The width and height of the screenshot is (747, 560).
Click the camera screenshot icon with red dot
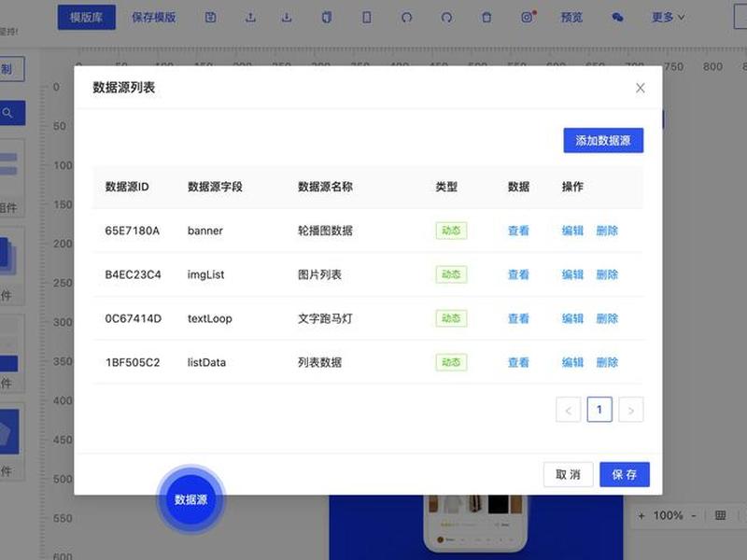pyautogui.click(x=528, y=17)
